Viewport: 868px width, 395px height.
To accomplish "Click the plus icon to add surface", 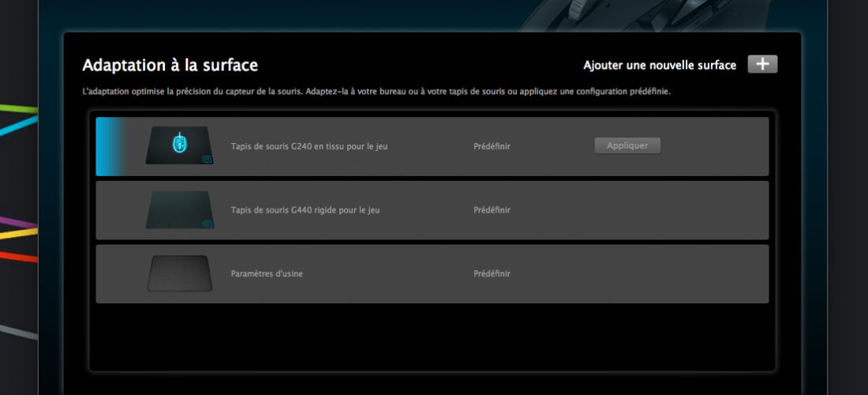I will 762,64.
